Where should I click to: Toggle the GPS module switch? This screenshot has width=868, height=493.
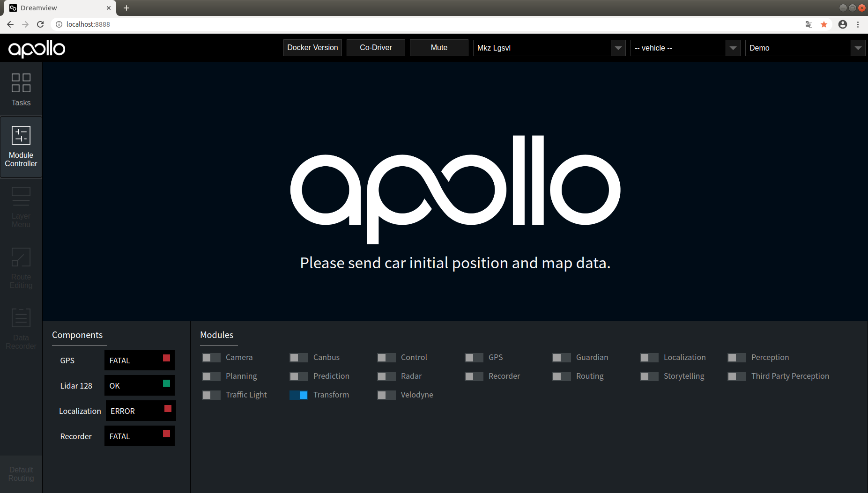tap(474, 358)
